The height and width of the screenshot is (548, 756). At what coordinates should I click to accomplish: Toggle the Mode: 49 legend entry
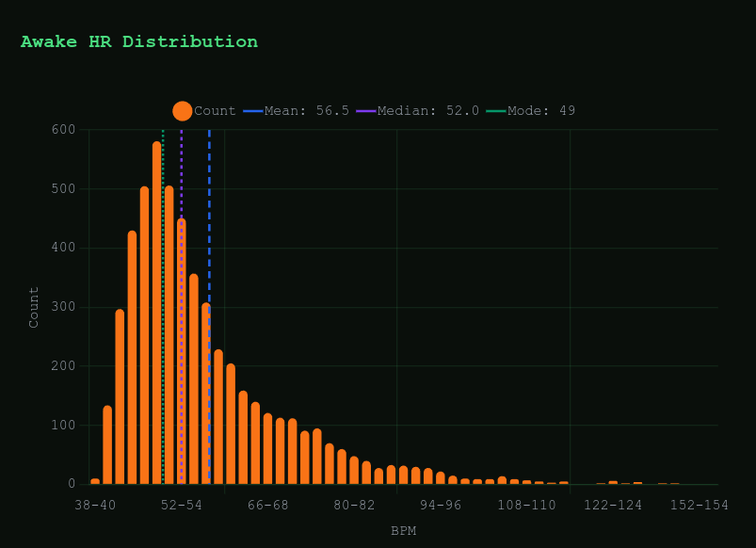tap(530, 111)
